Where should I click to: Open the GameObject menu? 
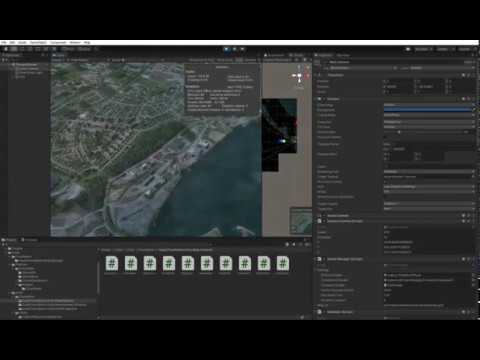point(38,43)
